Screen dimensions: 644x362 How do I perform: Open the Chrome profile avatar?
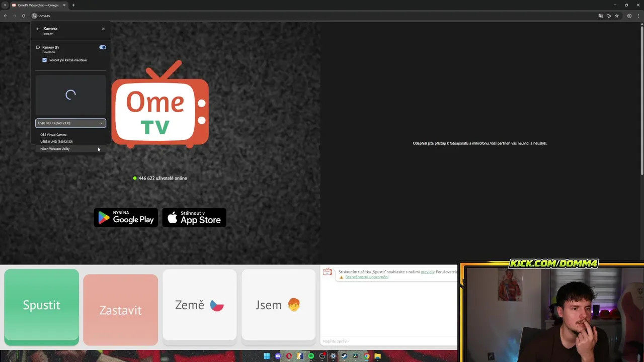pyautogui.click(x=629, y=16)
